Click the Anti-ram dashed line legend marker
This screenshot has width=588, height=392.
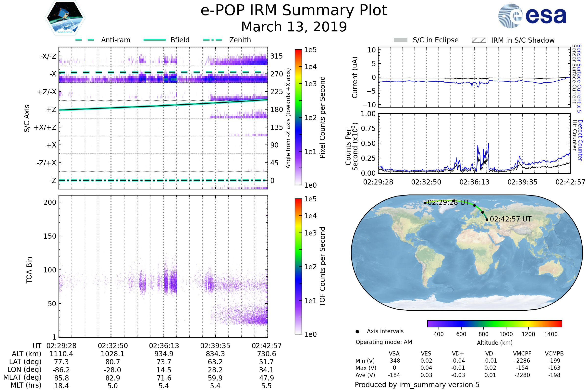85,40
